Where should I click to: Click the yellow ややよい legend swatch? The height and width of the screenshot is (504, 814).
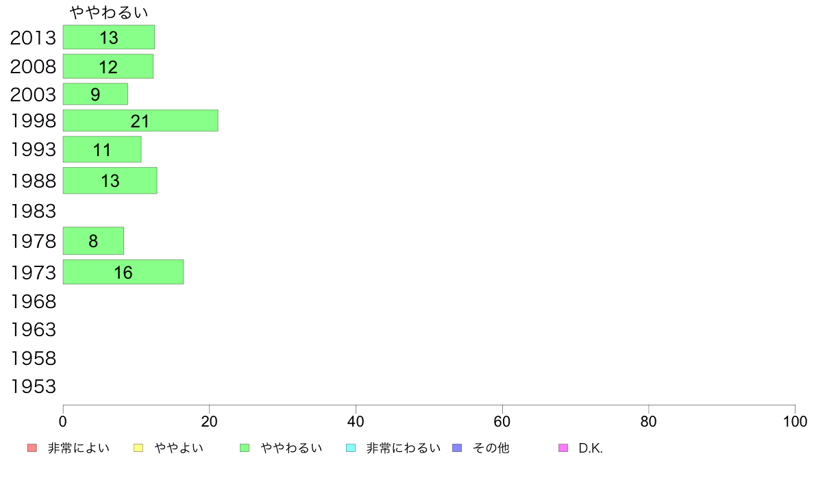click(x=138, y=448)
